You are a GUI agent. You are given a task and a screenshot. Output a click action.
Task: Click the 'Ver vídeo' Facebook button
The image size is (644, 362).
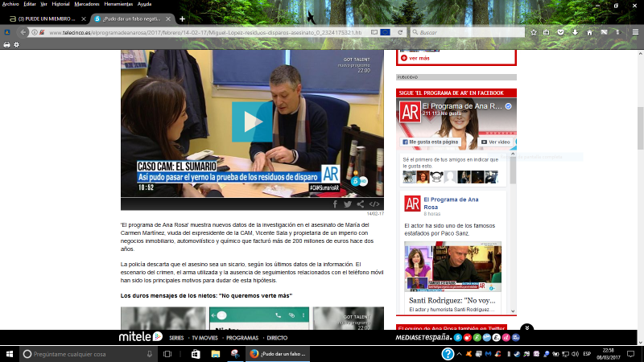pyautogui.click(x=496, y=142)
